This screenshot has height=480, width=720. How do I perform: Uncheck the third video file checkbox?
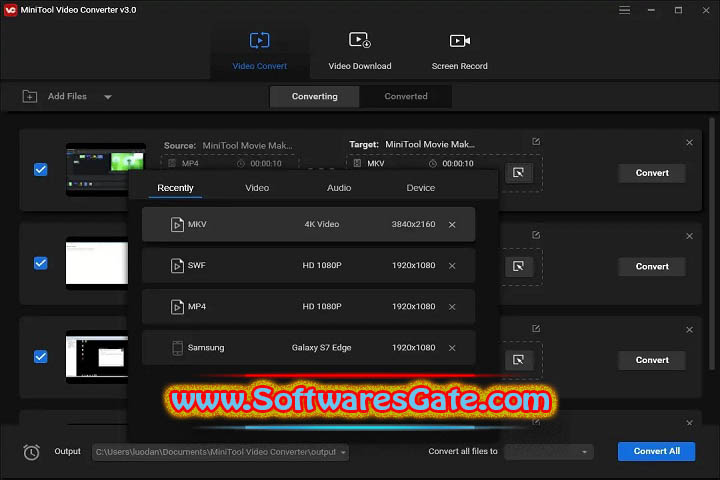(40, 357)
